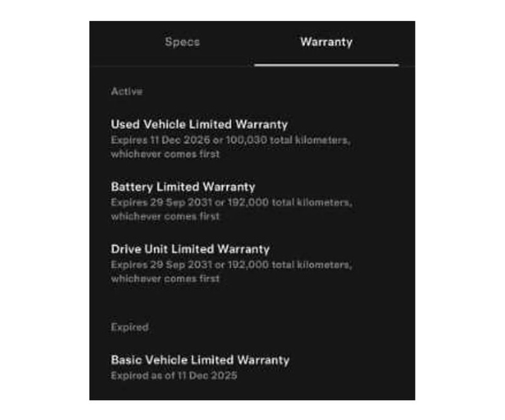
Task: Click 'Expired as of 11 Dec 2025' text
Action: tap(174, 376)
